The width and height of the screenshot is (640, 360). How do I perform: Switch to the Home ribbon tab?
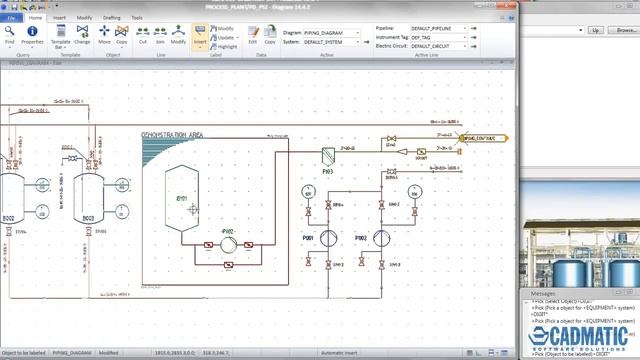[x=35, y=18]
